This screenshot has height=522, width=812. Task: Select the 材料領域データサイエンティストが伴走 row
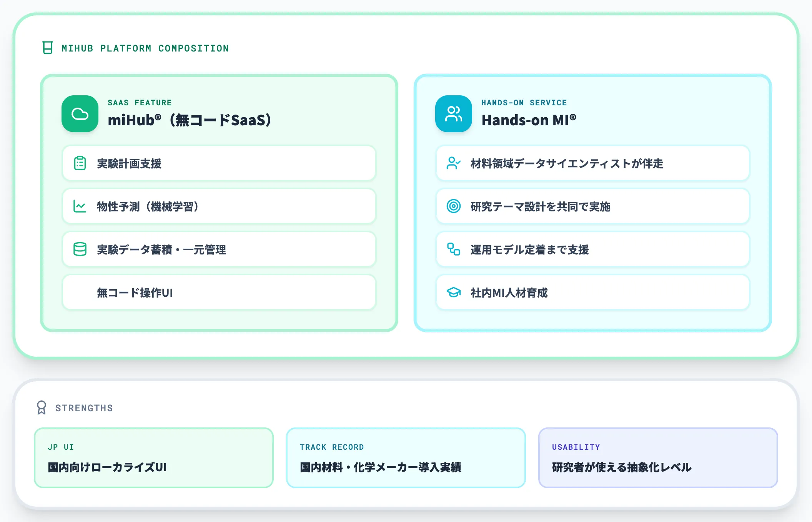click(x=593, y=163)
